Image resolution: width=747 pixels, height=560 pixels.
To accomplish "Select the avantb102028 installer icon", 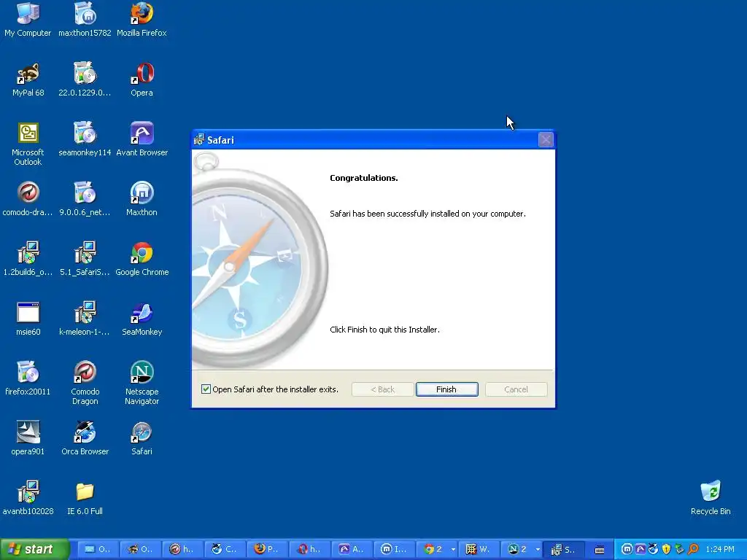I will 28,498.
